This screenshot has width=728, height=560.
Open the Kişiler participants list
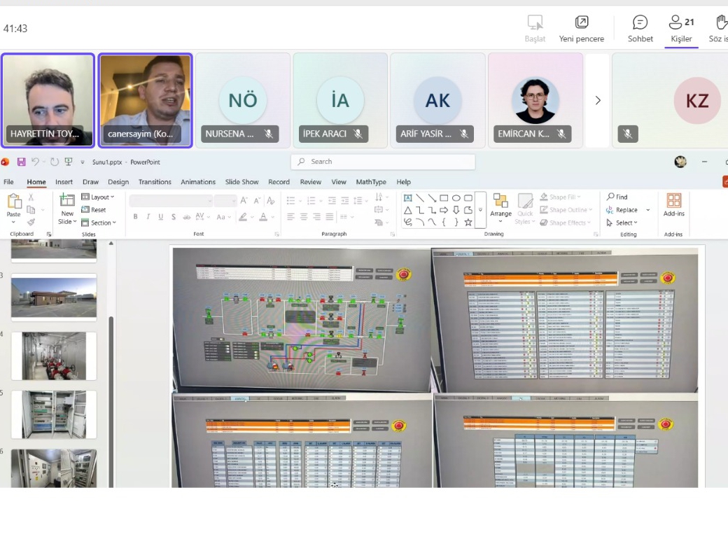681,29
